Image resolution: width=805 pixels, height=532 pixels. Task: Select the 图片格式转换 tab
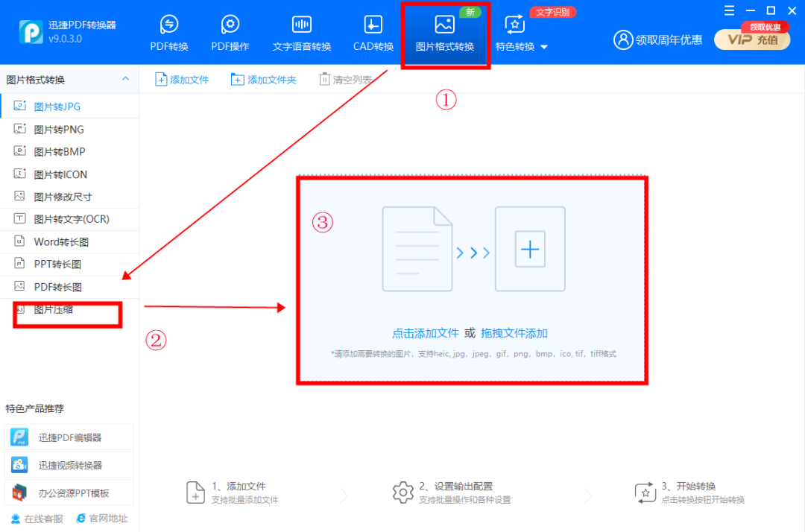[444, 34]
